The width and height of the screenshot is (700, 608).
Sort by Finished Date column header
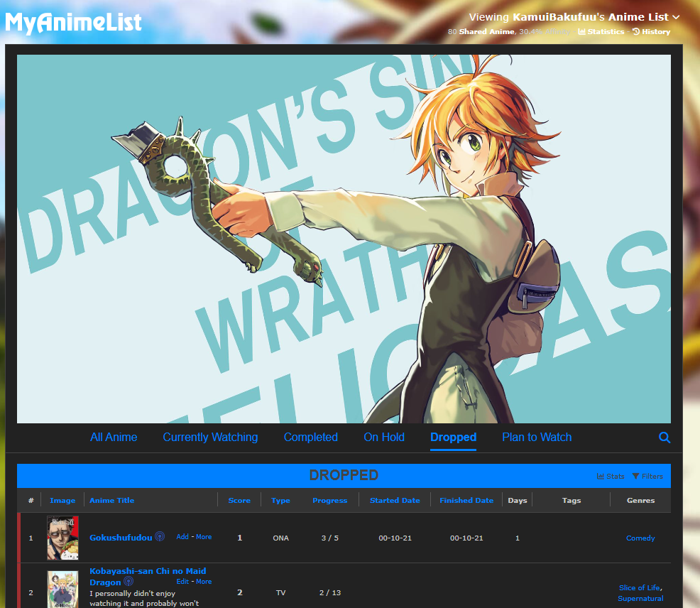[466, 500]
